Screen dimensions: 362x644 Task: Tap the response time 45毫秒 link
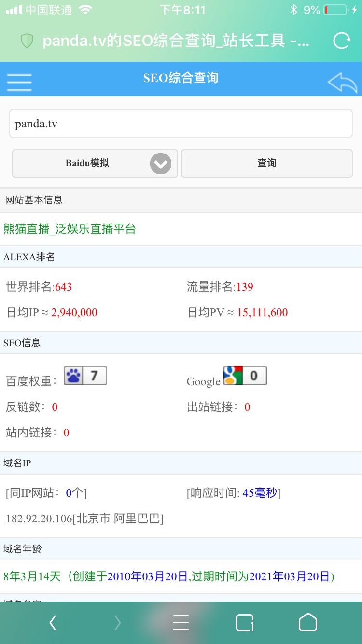click(x=260, y=493)
